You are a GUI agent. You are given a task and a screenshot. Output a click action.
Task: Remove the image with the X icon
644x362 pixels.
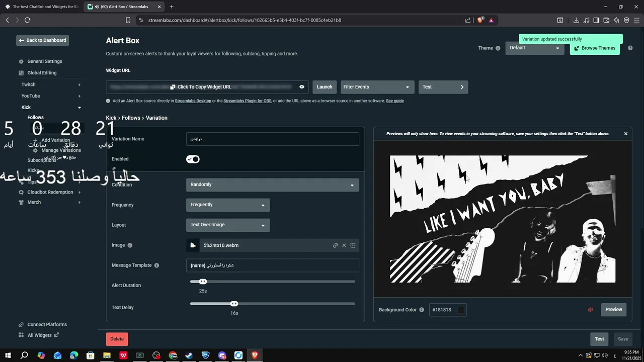[344, 245]
